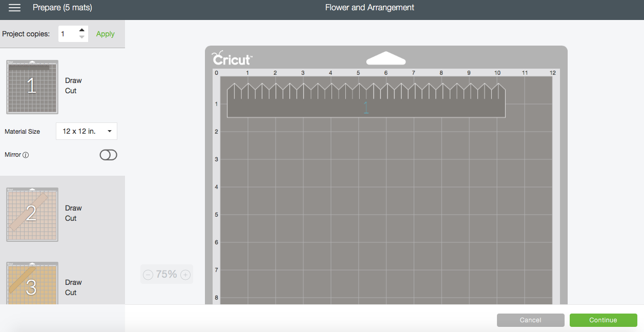The height and width of the screenshot is (332, 644).
Task: Select mat 3 thumbnail
Action: [x=32, y=284]
